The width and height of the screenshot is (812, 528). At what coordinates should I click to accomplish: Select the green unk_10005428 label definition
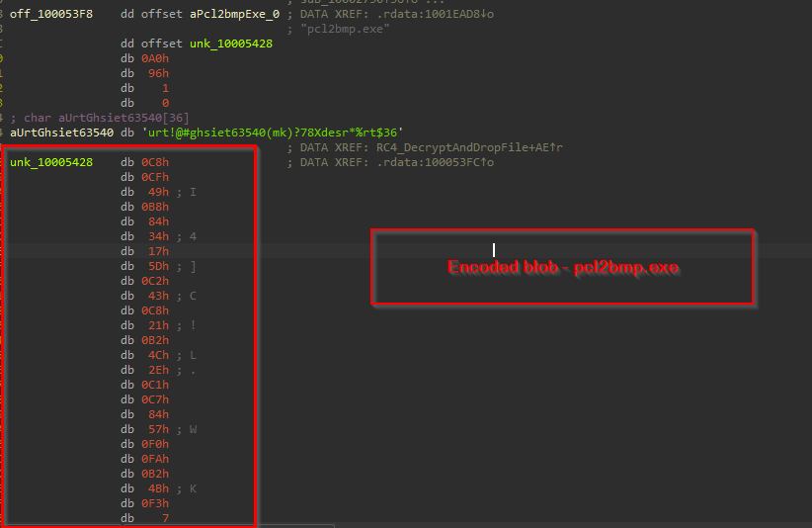point(51,163)
